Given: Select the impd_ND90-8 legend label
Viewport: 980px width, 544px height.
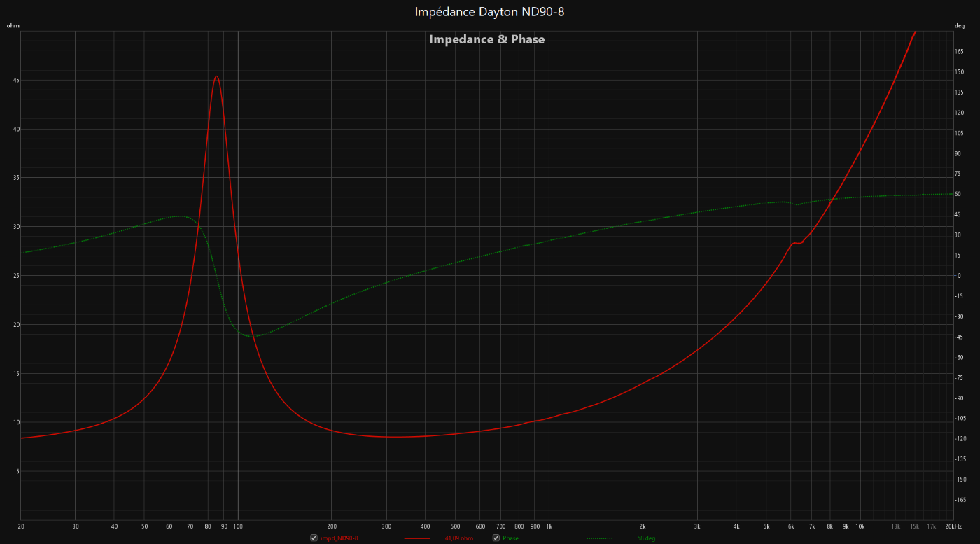Looking at the screenshot, I should click(339, 538).
